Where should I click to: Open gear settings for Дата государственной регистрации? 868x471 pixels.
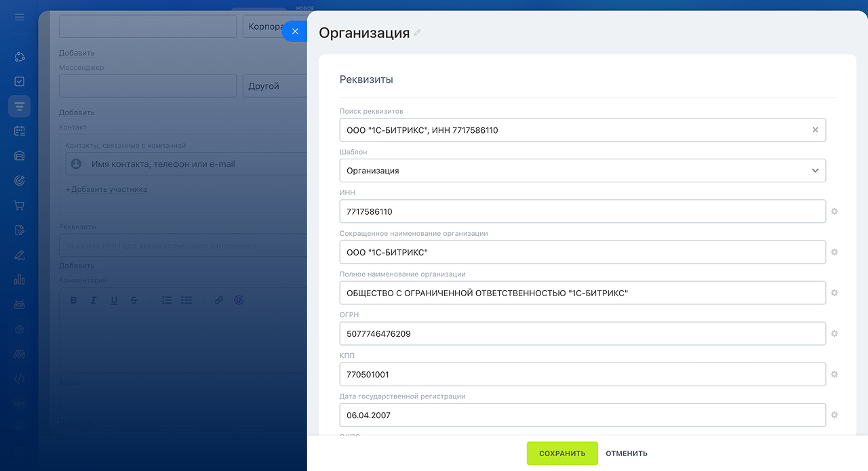(x=835, y=415)
